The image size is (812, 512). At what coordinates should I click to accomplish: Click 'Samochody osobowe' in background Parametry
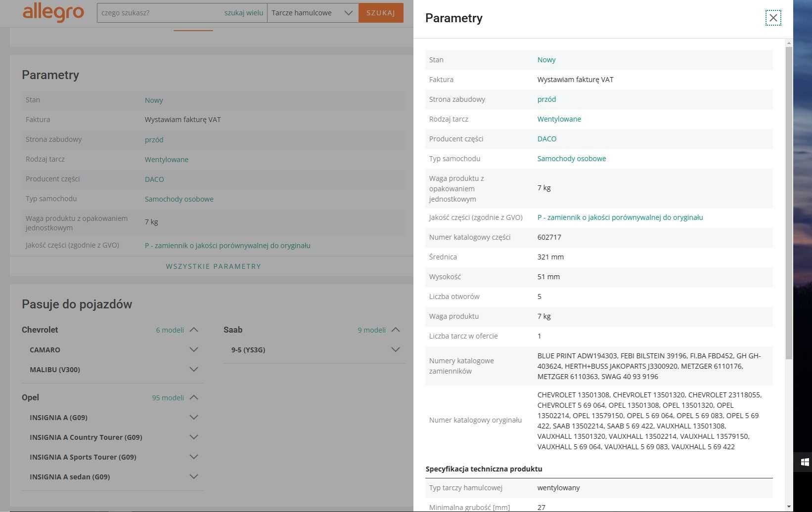click(x=179, y=199)
